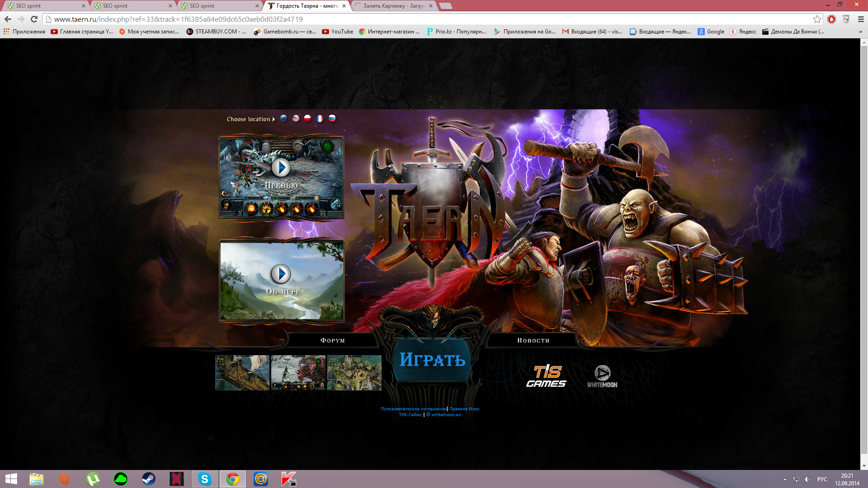Open the YouTube bookmark
This screenshot has height=488, width=868.
tap(338, 32)
